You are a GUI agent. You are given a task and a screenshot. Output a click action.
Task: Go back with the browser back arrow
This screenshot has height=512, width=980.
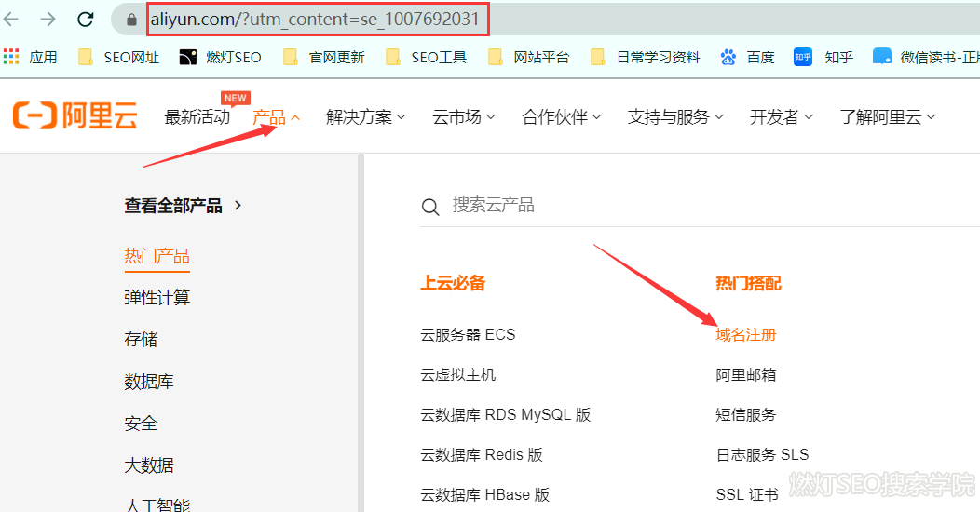click(11, 20)
